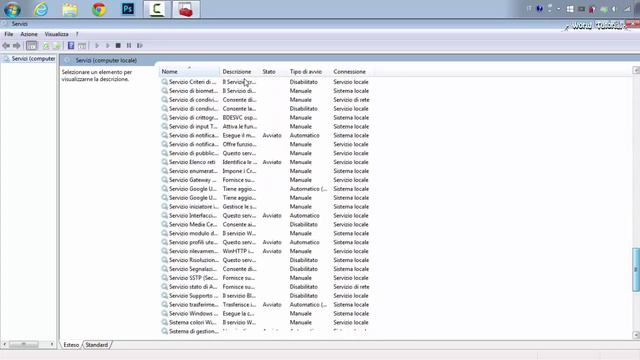Image resolution: width=640 pixels, height=360 pixels.
Task: Refresh the services list from the toolbar
Action: point(46,46)
